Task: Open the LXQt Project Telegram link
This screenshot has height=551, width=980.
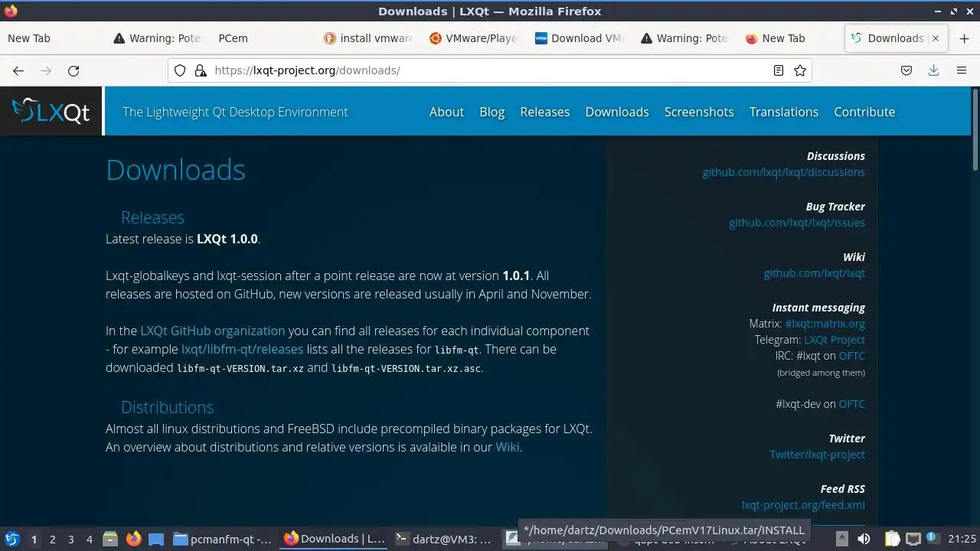Action: (x=835, y=340)
